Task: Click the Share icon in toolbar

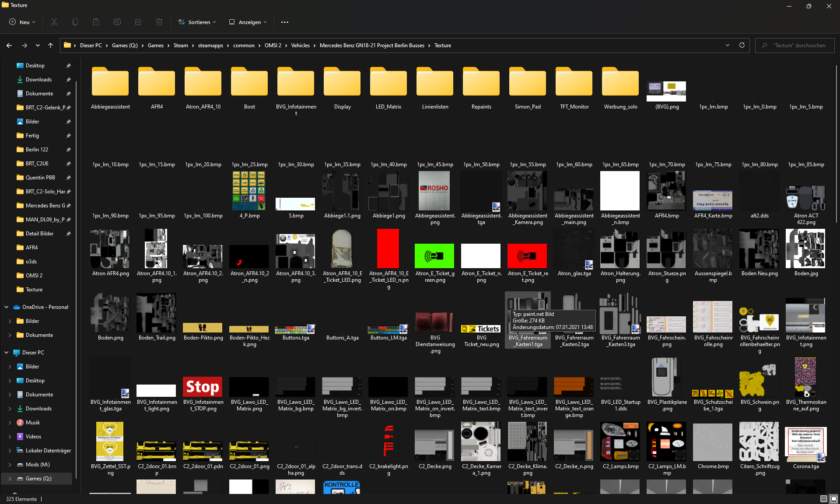Action: [138, 22]
